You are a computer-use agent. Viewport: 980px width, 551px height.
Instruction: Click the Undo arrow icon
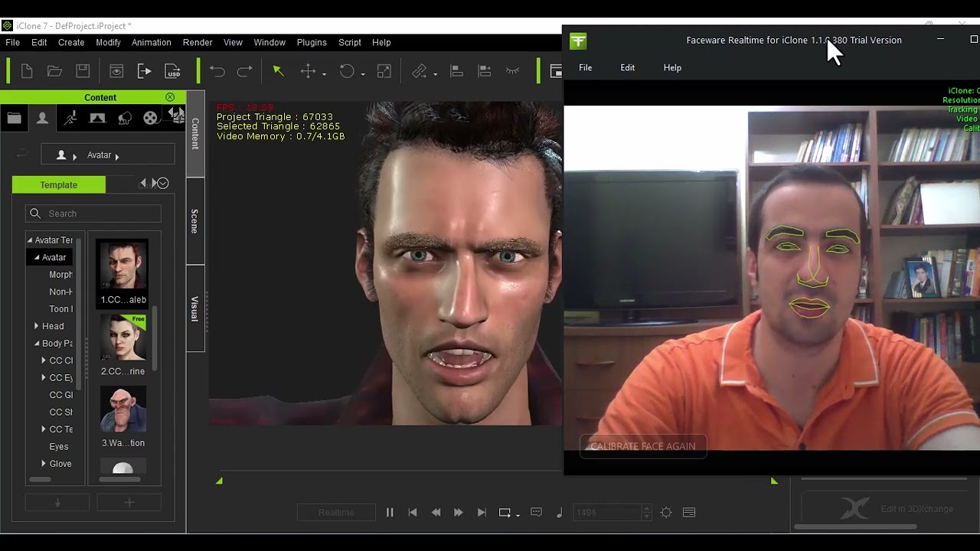click(217, 71)
